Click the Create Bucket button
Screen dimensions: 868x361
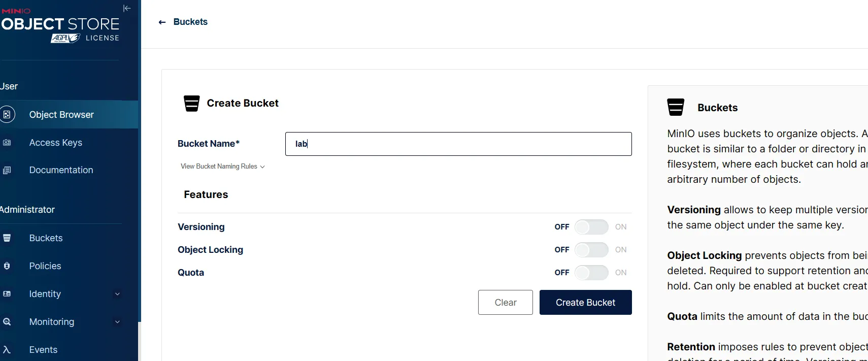click(586, 303)
